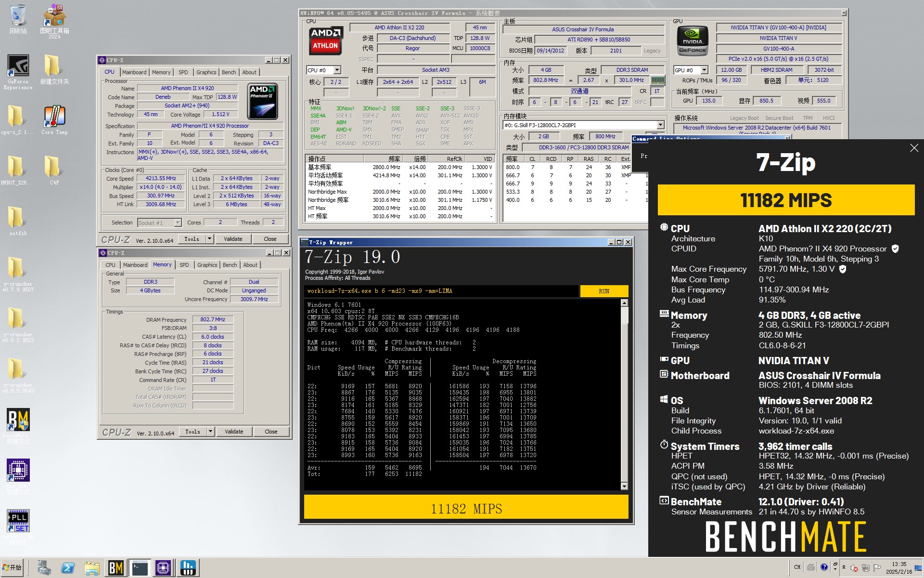Switch to CPU tab in lower CPU-Z

tap(110, 265)
